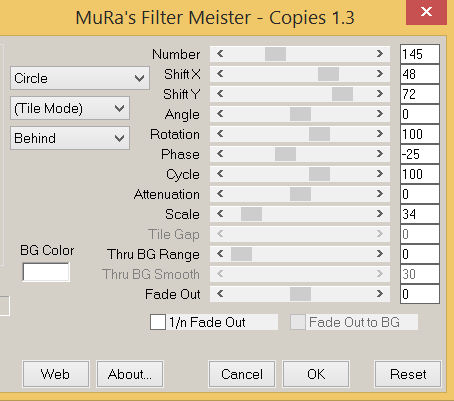Open the (Tile Mode) dropdown
This screenshot has width=454, height=401.
tap(70, 108)
